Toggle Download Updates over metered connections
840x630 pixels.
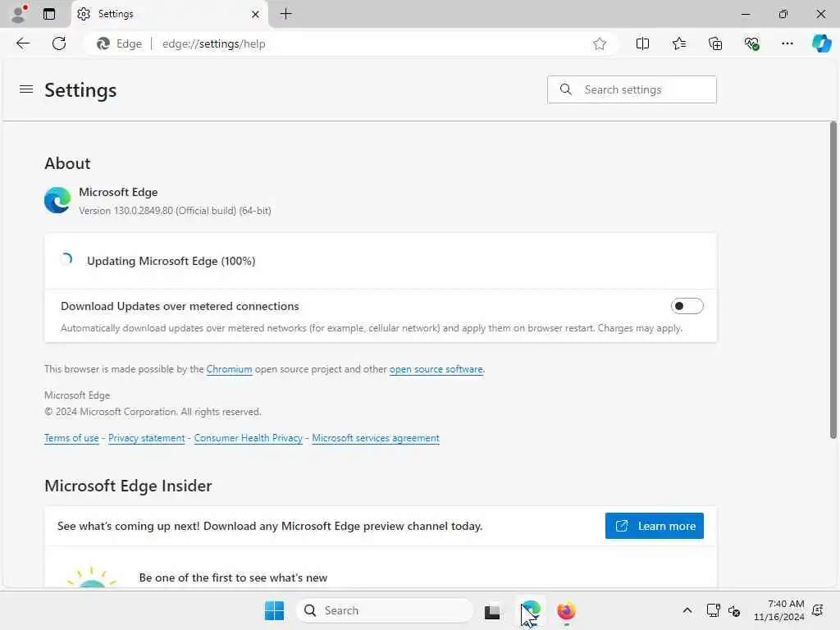[687, 306]
